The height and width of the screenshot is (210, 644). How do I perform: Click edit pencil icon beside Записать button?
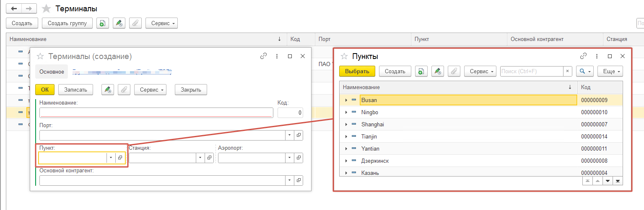pyautogui.click(x=108, y=90)
